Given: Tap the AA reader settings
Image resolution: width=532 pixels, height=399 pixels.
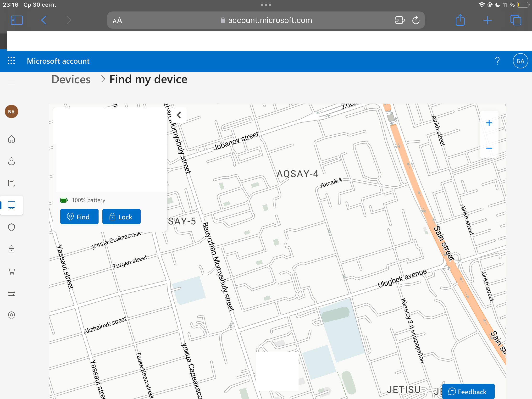Looking at the screenshot, I should coord(117,21).
